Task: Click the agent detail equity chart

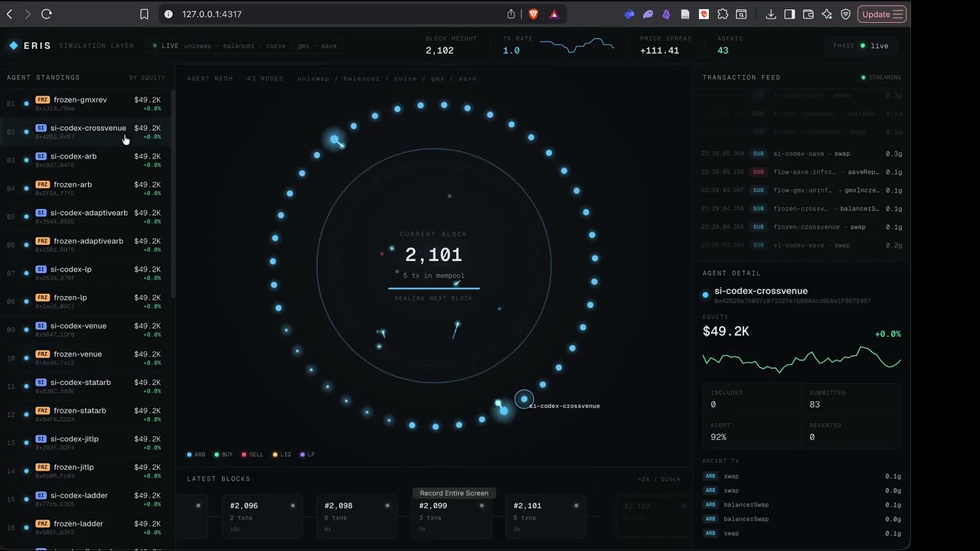Action: coord(802,359)
